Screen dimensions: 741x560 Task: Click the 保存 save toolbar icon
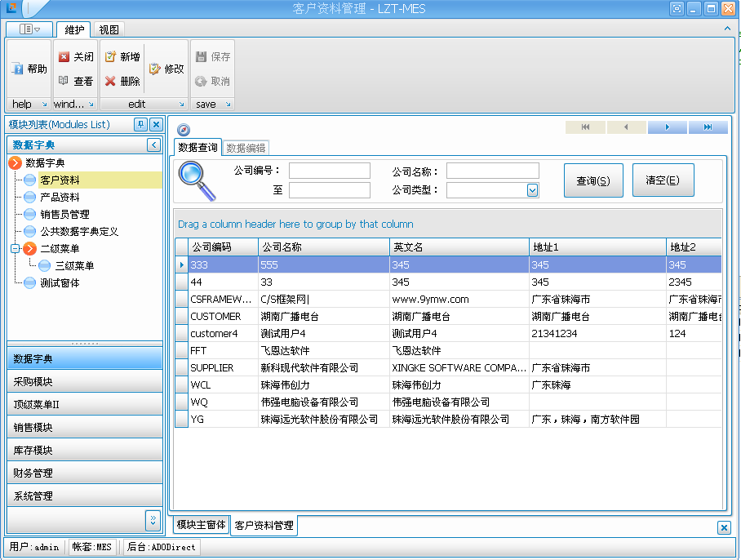[x=201, y=56]
